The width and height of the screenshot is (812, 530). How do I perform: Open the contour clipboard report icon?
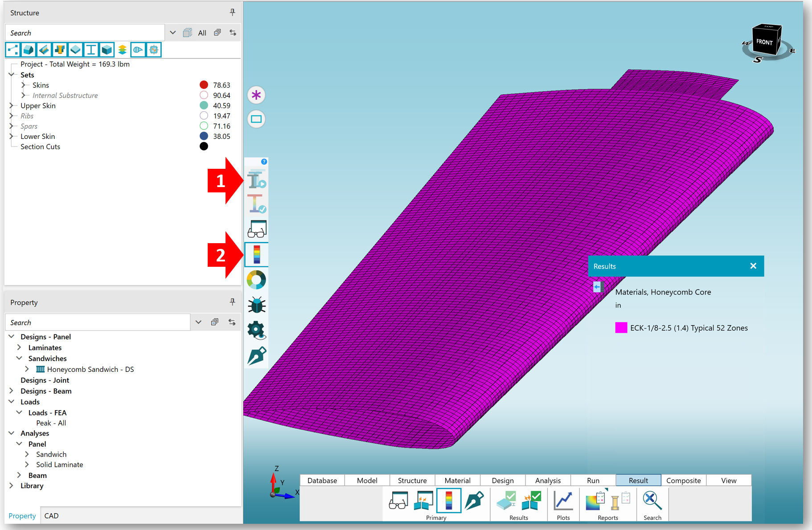(x=596, y=501)
